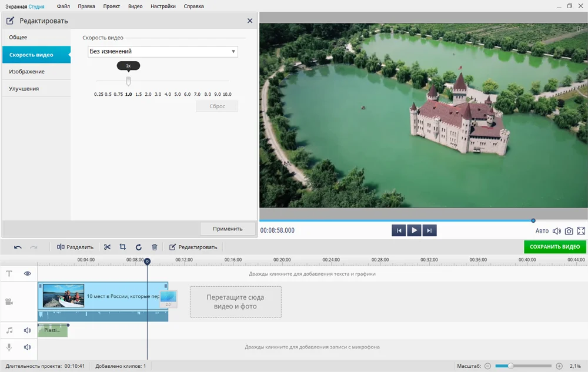Click the Перетащите сюда видео и фото dropzone
The width and height of the screenshot is (588, 372).
click(236, 302)
